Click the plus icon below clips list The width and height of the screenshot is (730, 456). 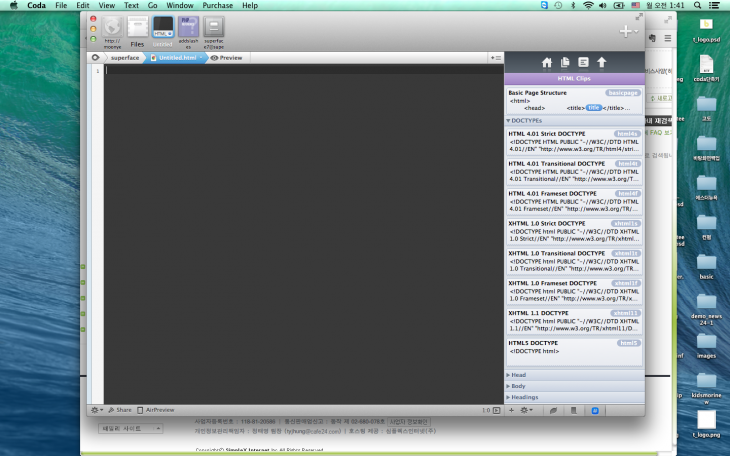[511, 410]
